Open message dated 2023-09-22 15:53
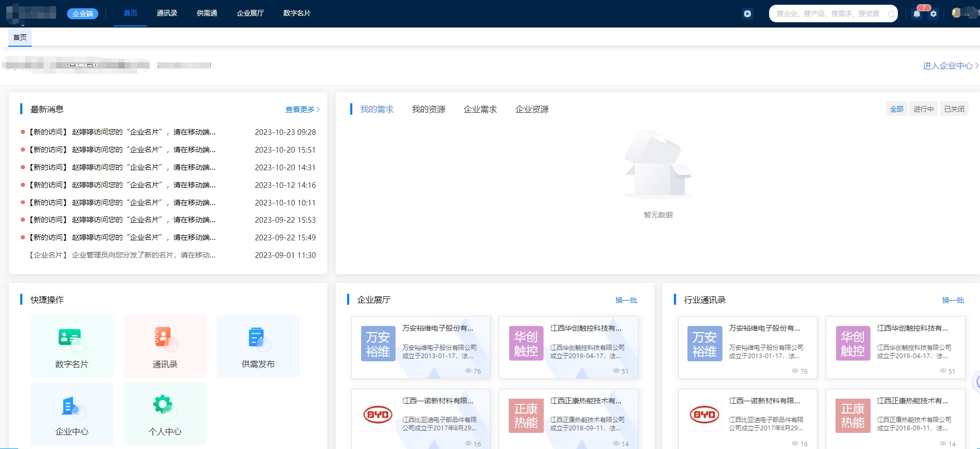 click(x=168, y=220)
